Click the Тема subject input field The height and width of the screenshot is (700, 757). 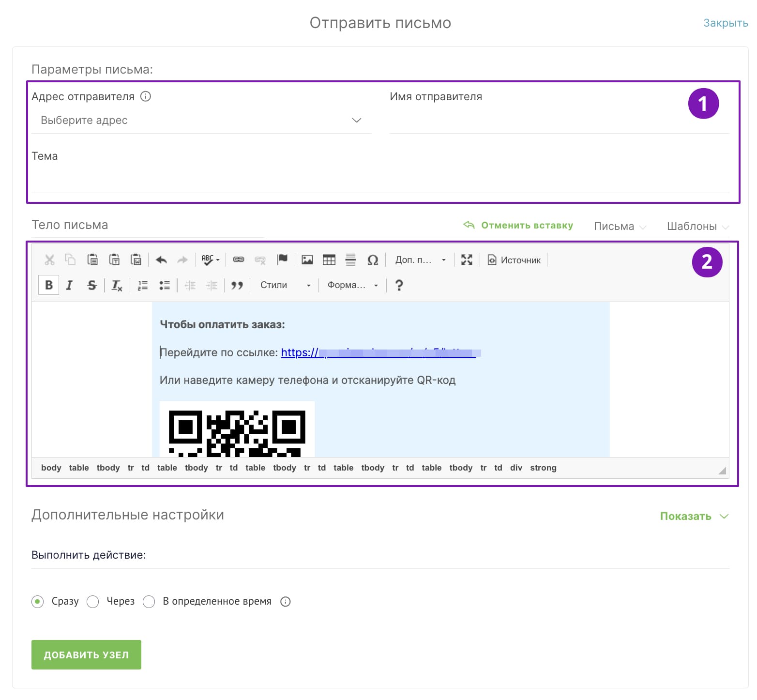(380, 180)
